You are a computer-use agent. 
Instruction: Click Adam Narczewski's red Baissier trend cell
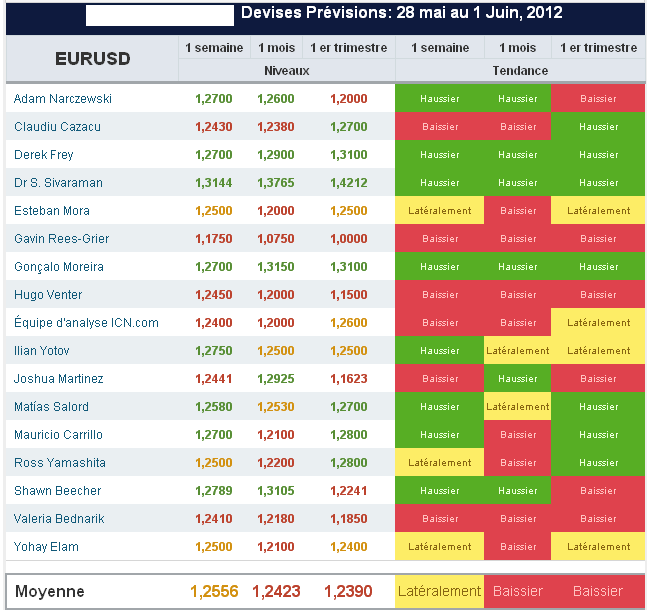598,98
